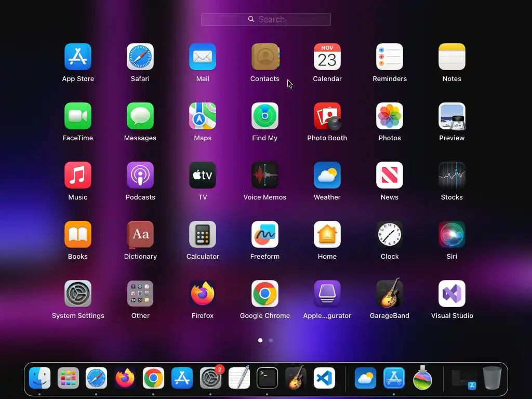Image resolution: width=532 pixels, height=399 pixels.
Task: Open the Dictionary app
Action: [140, 234]
